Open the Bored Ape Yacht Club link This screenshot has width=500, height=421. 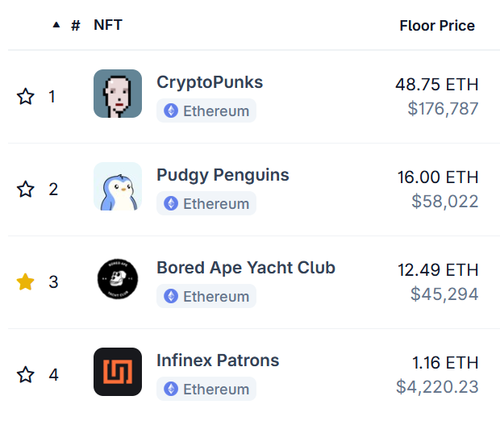click(246, 268)
